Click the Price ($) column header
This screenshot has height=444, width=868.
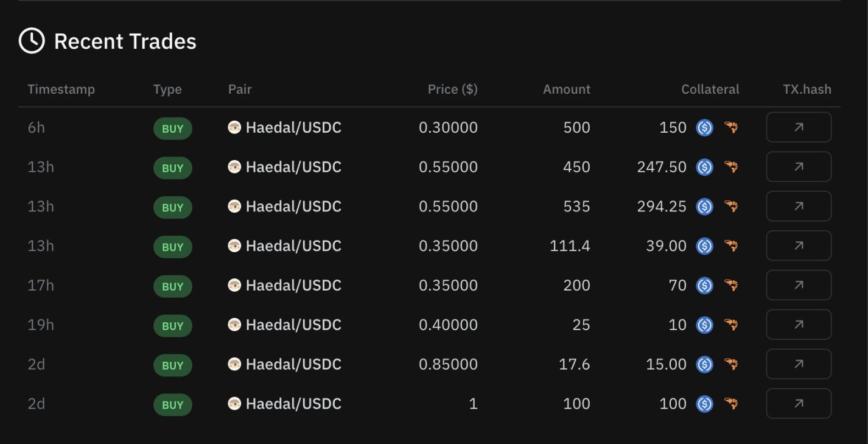point(452,90)
